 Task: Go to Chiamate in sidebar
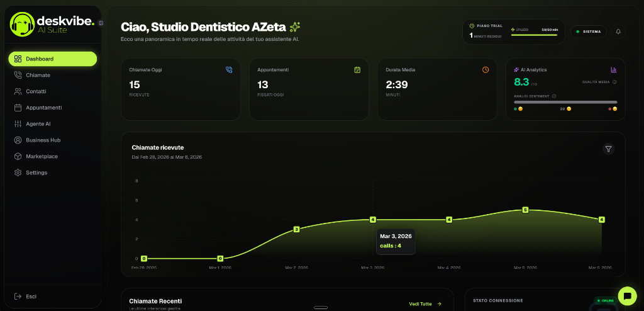(x=38, y=75)
